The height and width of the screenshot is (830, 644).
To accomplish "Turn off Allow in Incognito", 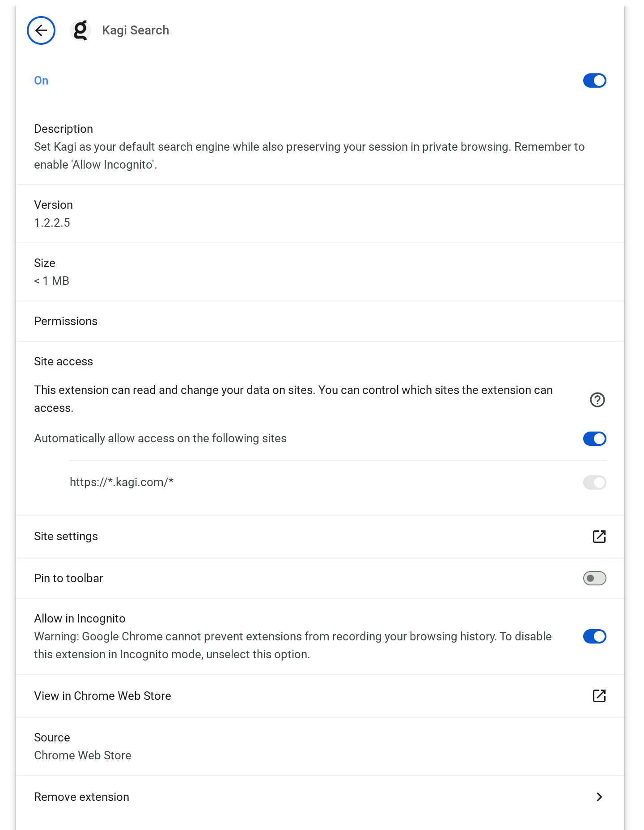I will 594,636.
